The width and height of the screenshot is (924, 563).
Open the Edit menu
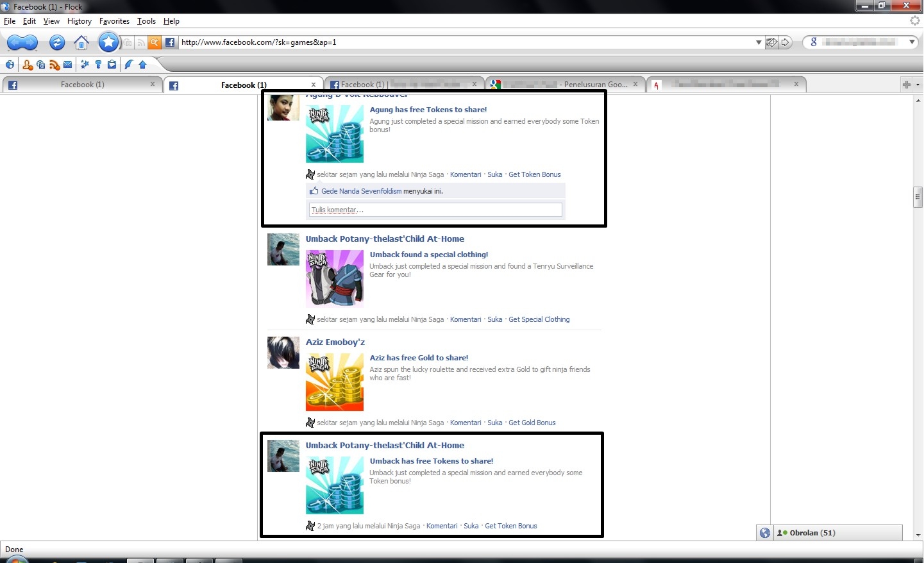[x=29, y=21]
